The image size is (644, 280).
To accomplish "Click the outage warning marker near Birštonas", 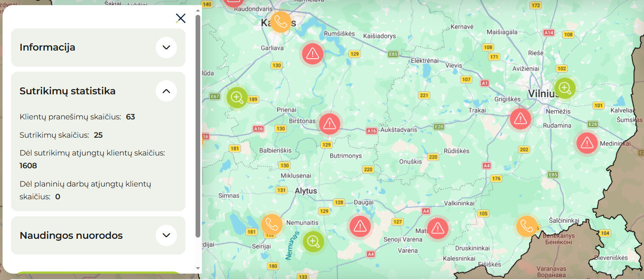I will pyautogui.click(x=330, y=124).
